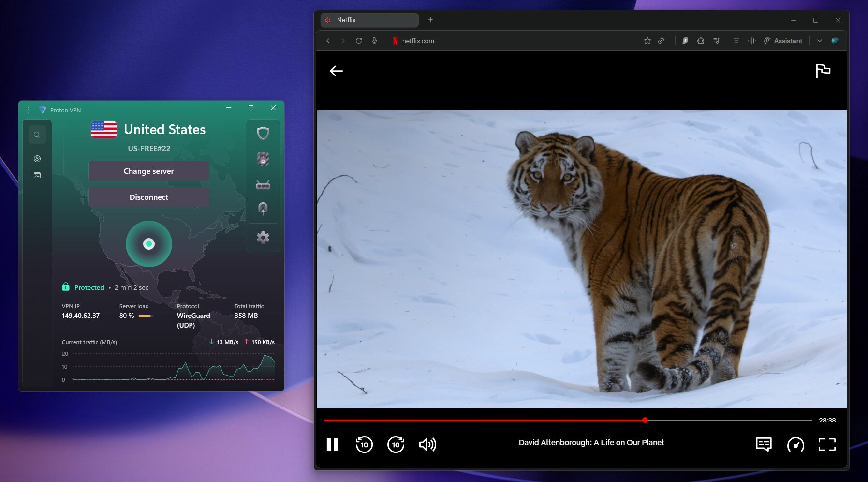Click the search icon in Proton VPN sidebar
Screen dimensions: 868x482
pos(37,135)
